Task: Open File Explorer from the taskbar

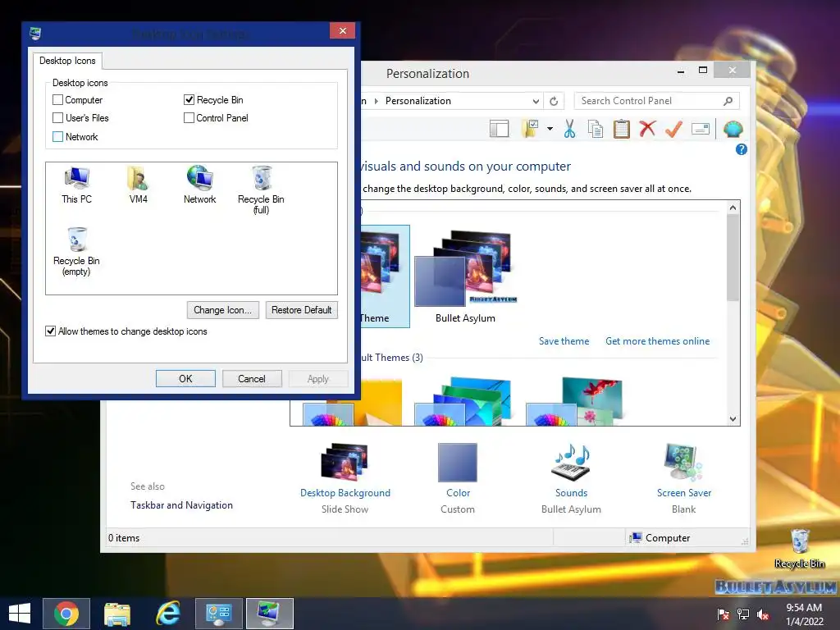Action: pos(117,614)
